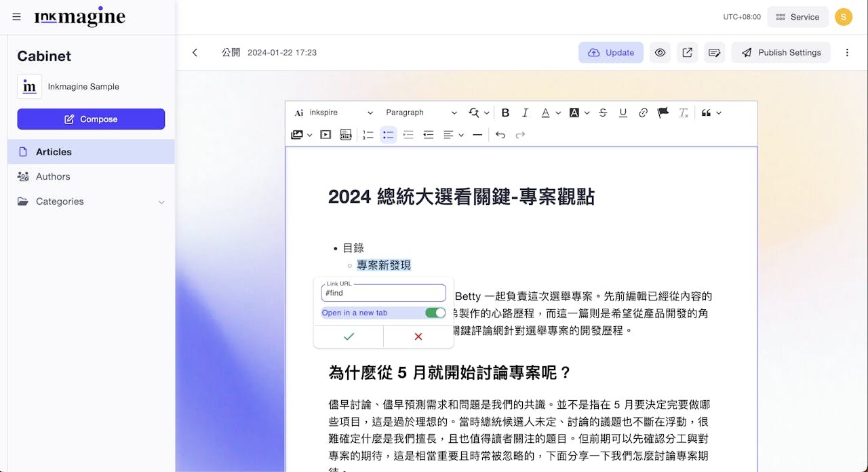Select Authors in the sidebar
The width and height of the screenshot is (868, 472).
(x=91, y=176)
